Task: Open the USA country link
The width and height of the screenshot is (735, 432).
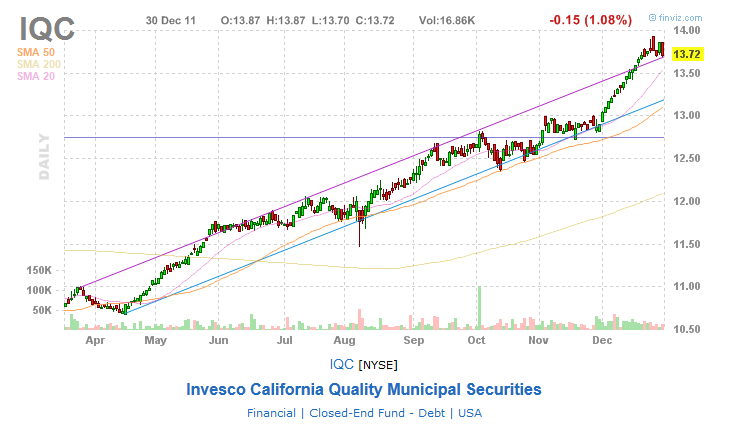Action: [x=470, y=413]
